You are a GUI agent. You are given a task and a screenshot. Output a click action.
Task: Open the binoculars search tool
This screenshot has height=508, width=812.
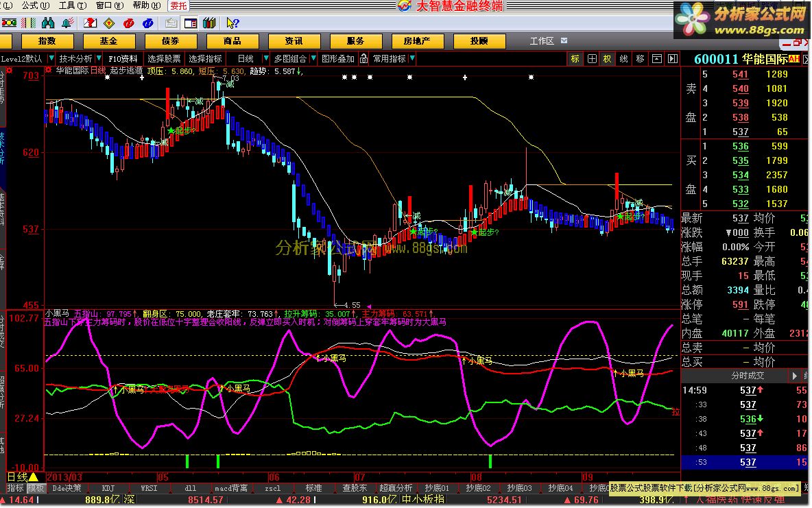(48, 23)
